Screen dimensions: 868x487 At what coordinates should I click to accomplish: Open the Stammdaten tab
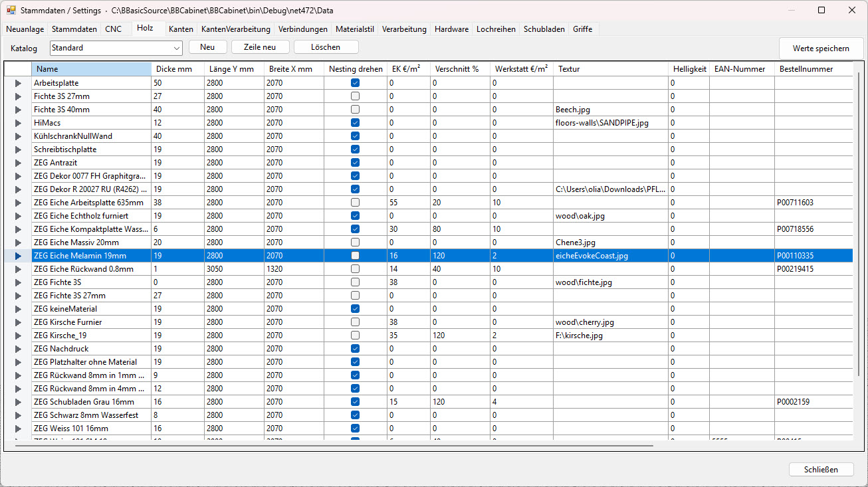[74, 29]
